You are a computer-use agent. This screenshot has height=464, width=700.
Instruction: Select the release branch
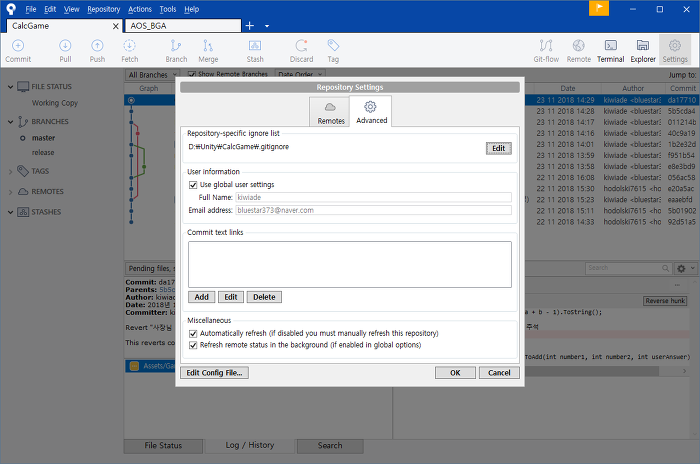43,153
